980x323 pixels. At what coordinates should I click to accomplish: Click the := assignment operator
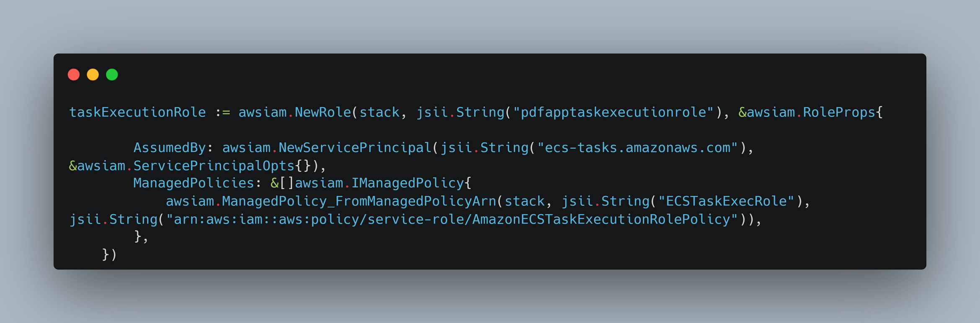222,113
